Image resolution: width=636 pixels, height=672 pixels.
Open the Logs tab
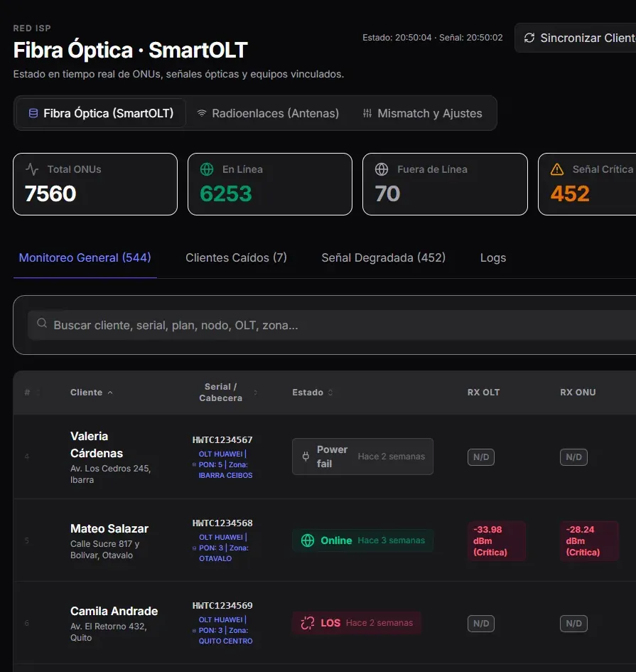(x=493, y=257)
